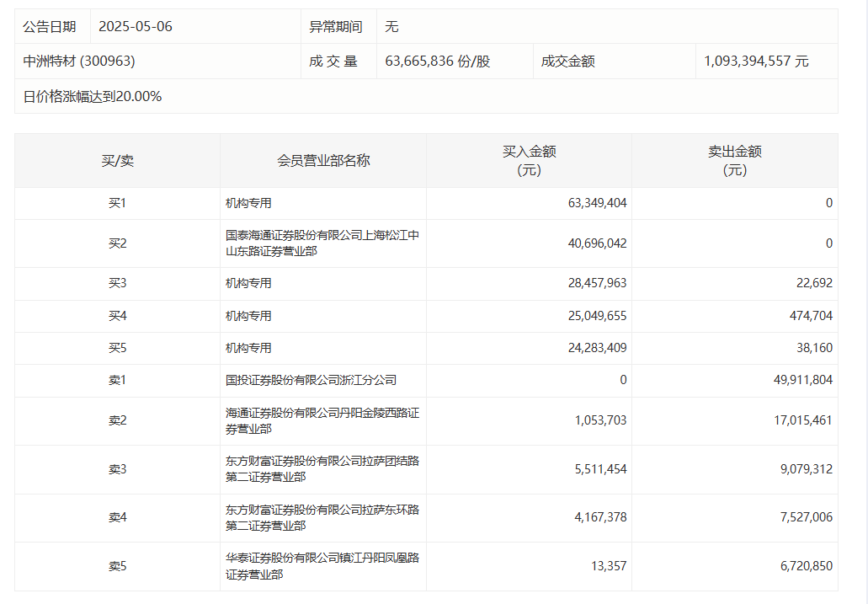Click the 买入金额 column header
Viewport: 868px width, 604px height.
pos(529,160)
